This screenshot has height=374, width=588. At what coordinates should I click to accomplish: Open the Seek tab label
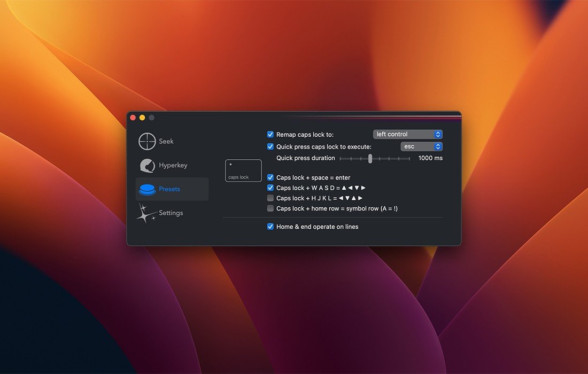(166, 142)
